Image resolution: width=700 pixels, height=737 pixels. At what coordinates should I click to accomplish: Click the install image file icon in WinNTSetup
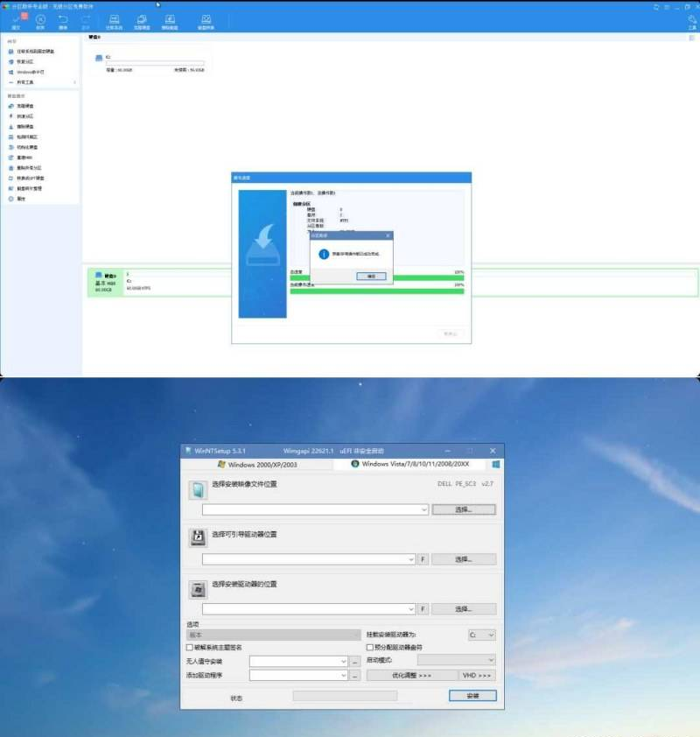[198, 490]
